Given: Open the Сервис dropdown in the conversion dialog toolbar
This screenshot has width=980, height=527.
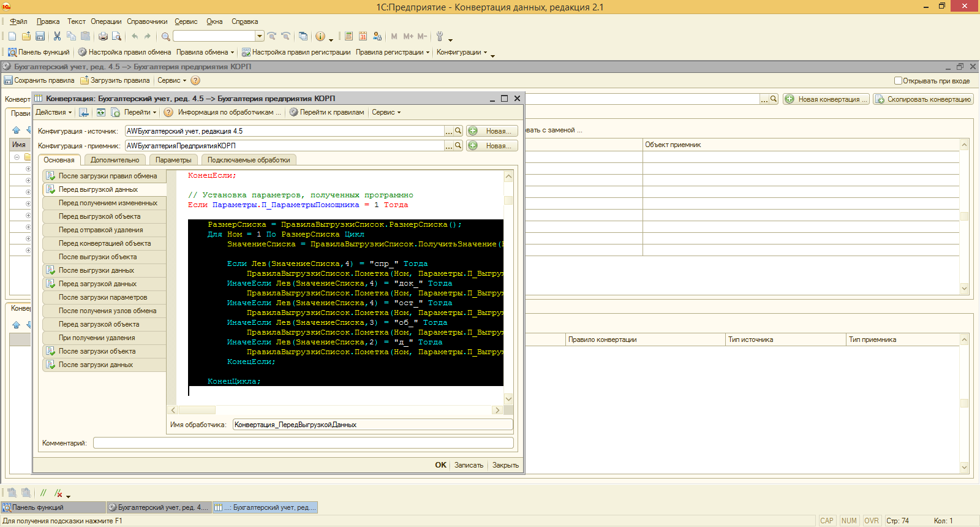Looking at the screenshot, I should point(386,112).
